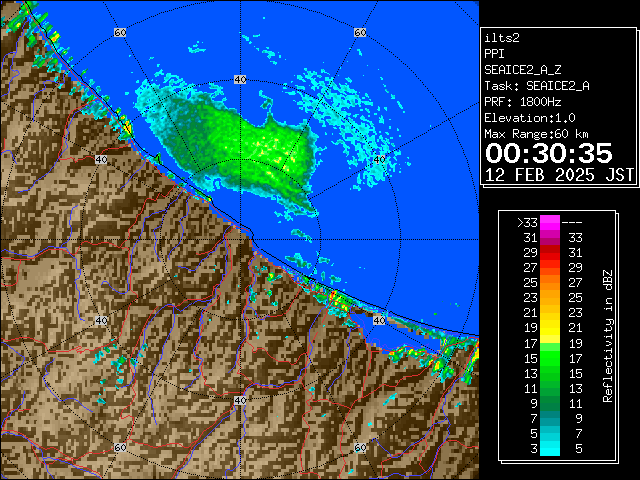The height and width of the screenshot is (480, 640).
Task: Pick the yellow 19–21 dBZ color swatch
Action: click(550, 328)
